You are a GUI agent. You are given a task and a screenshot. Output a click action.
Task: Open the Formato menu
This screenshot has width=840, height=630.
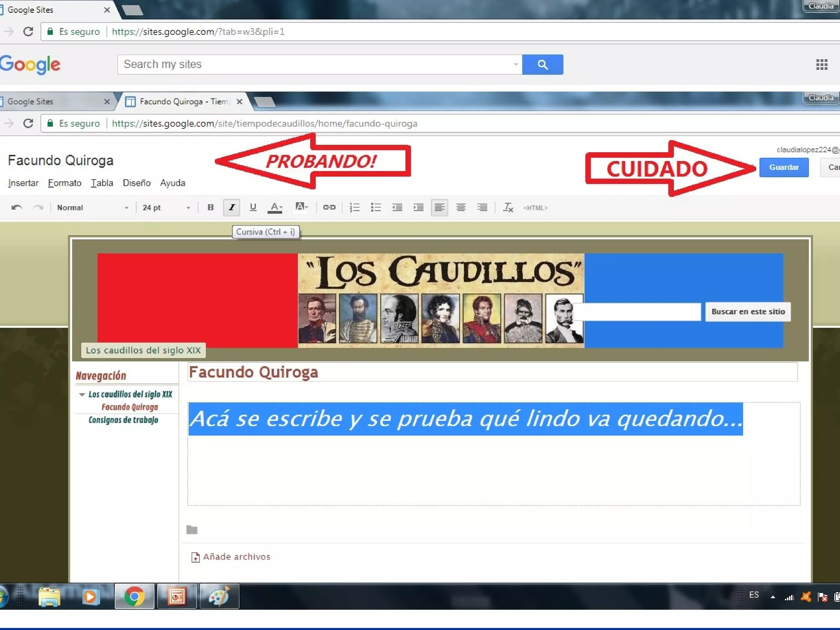pos(64,183)
